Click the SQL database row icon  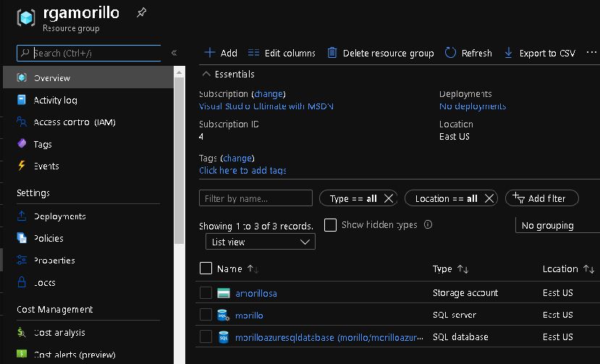click(224, 337)
